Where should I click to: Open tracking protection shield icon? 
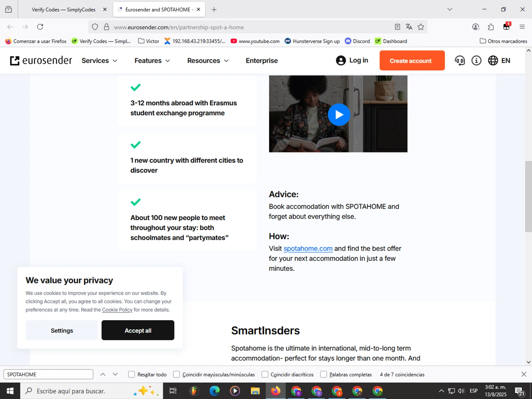[95, 27]
